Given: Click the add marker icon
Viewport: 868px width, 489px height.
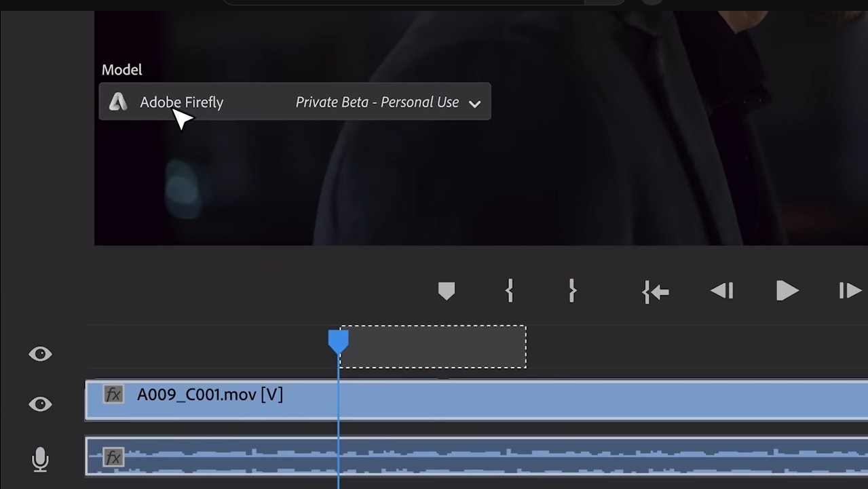Looking at the screenshot, I should click(446, 291).
